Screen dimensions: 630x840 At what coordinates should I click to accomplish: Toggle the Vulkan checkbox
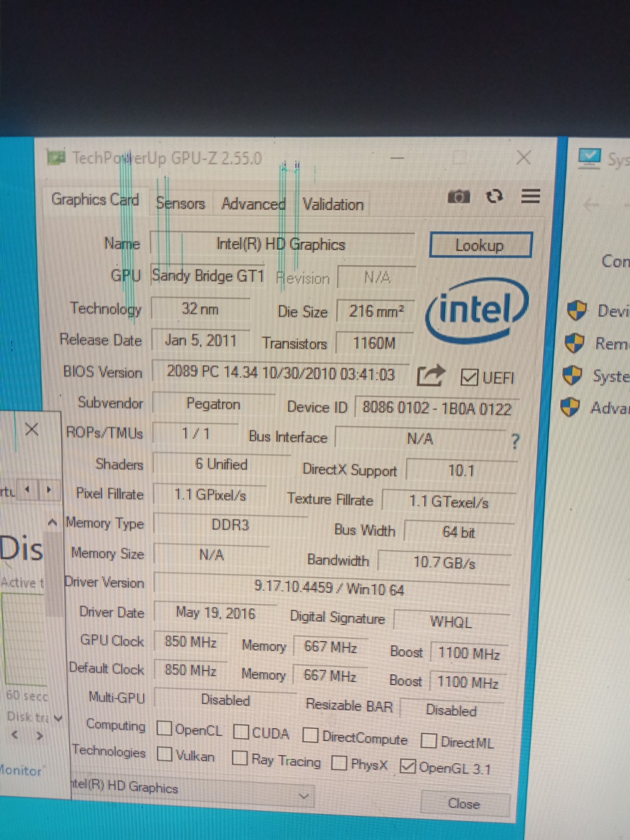pyautogui.click(x=165, y=754)
